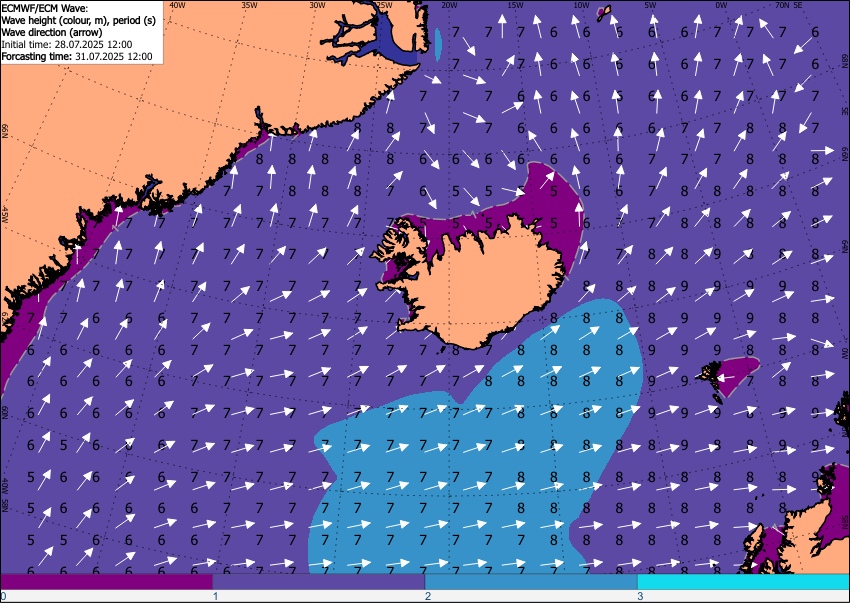This screenshot has height=603, width=850.
Task: Click the Faroe Islands on the map
Action: (x=712, y=380)
